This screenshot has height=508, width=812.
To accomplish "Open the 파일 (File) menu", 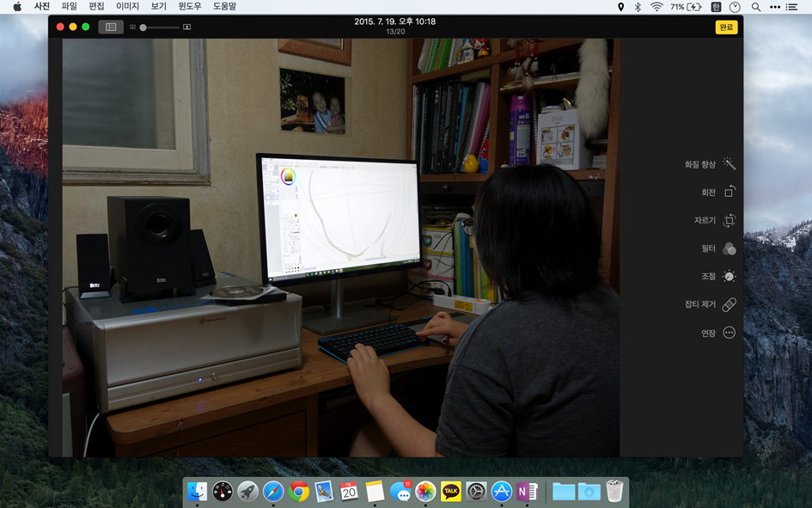I will click(x=69, y=6).
